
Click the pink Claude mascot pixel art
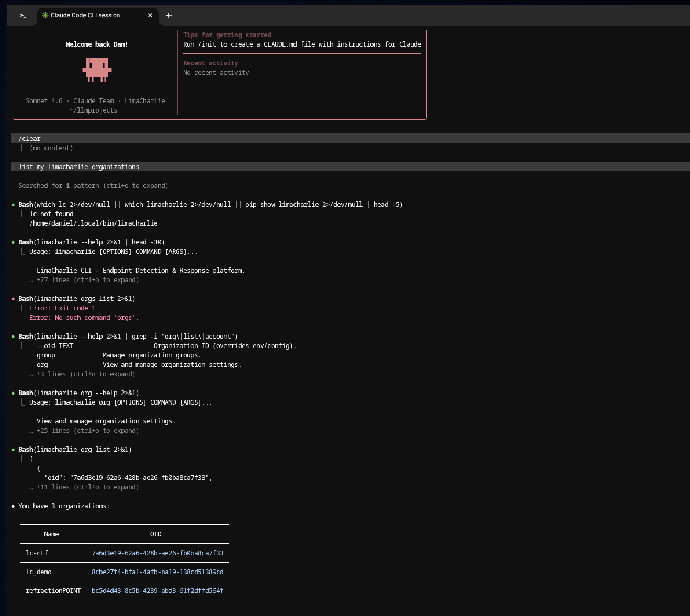[97, 70]
